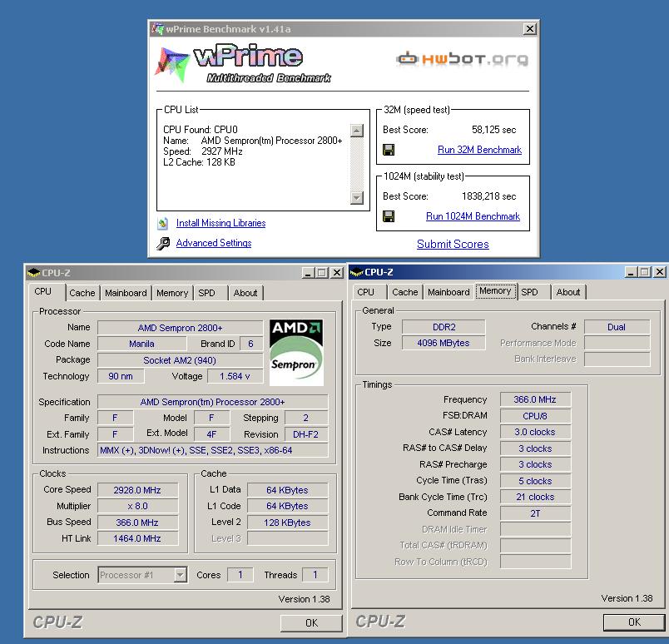
Task: Switch to Cache tab in right CPU-Z
Action: click(x=405, y=292)
